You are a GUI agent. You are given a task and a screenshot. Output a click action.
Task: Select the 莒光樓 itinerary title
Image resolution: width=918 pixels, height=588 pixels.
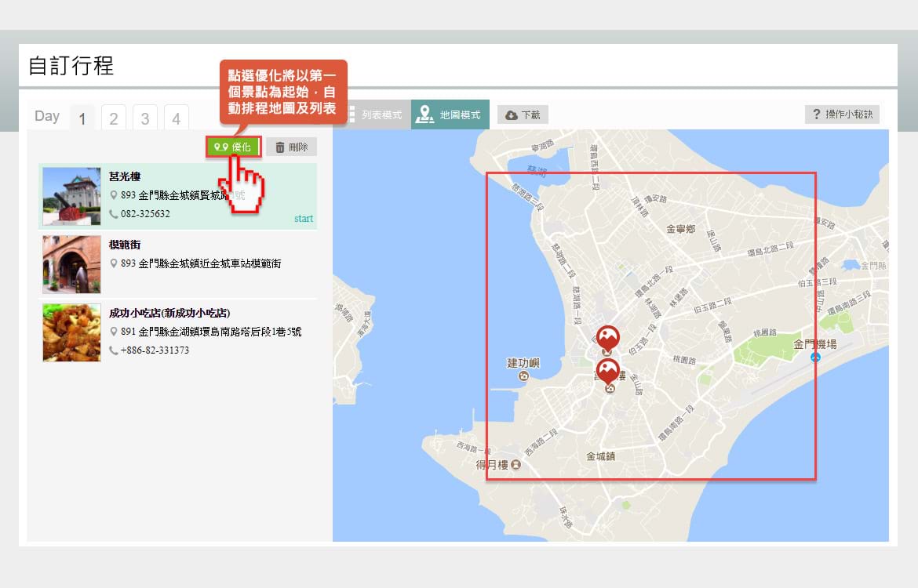(125, 176)
